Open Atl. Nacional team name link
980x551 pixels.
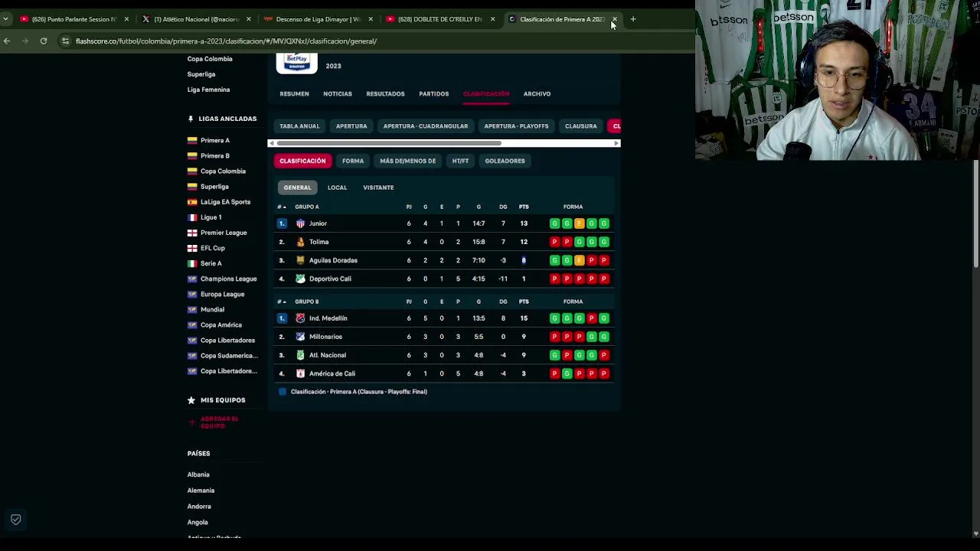[328, 355]
